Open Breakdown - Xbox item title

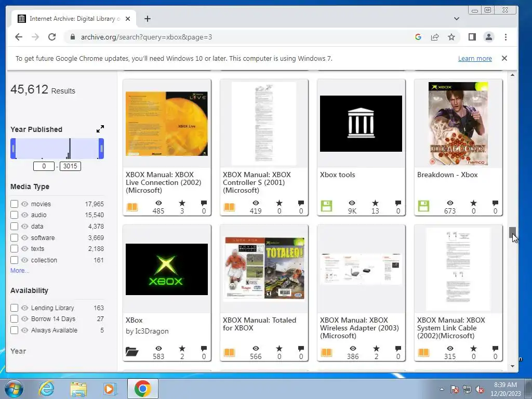coord(447,175)
